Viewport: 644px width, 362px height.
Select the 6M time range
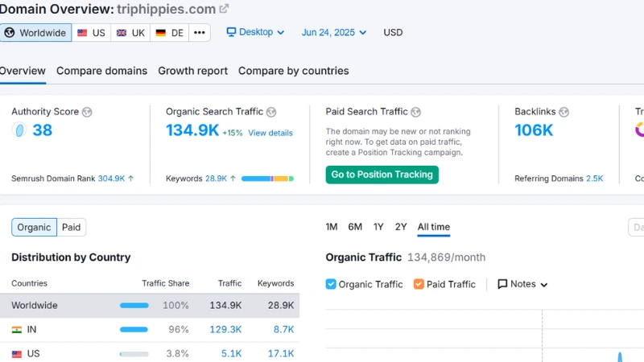click(355, 227)
